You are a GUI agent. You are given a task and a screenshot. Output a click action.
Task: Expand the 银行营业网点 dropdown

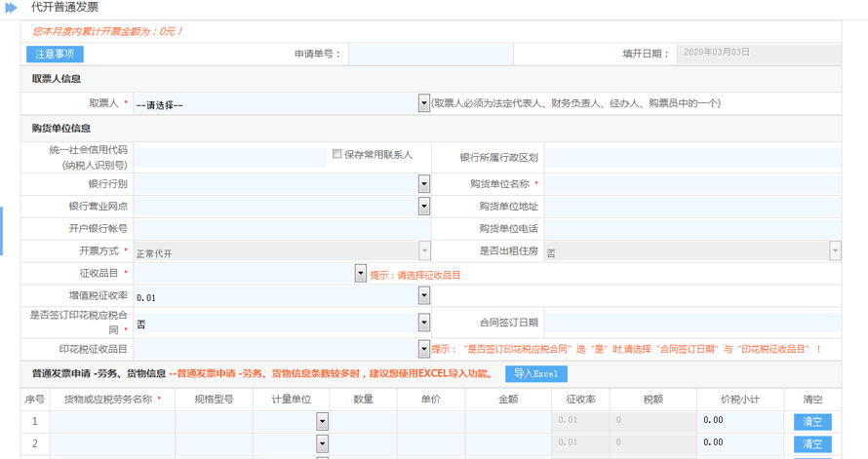(423, 206)
